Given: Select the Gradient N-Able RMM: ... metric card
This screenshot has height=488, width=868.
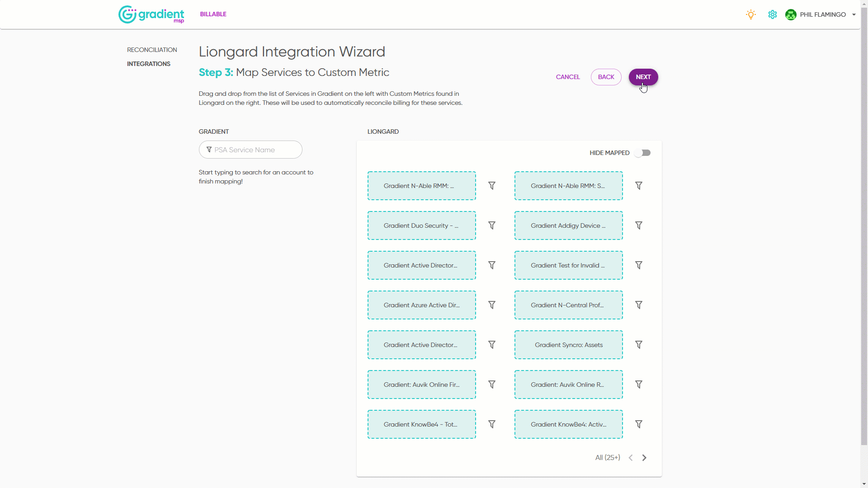Looking at the screenshot, I should (x=422, y=186).
